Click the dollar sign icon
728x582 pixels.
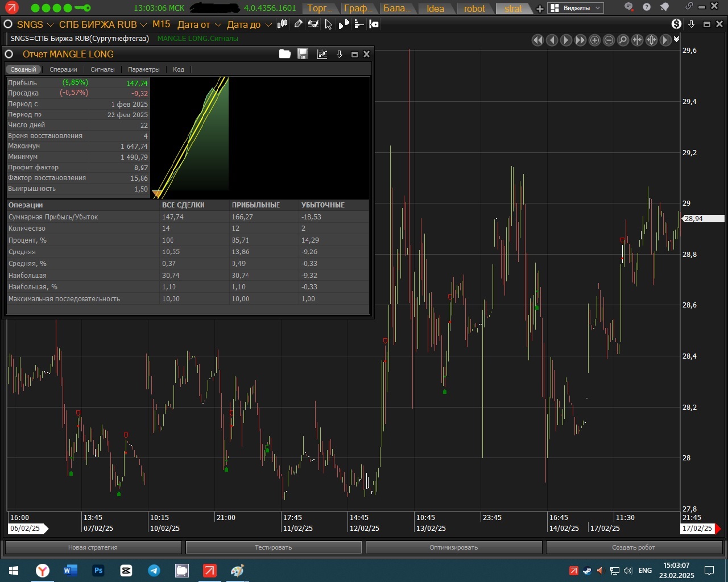tap(676, 24)
